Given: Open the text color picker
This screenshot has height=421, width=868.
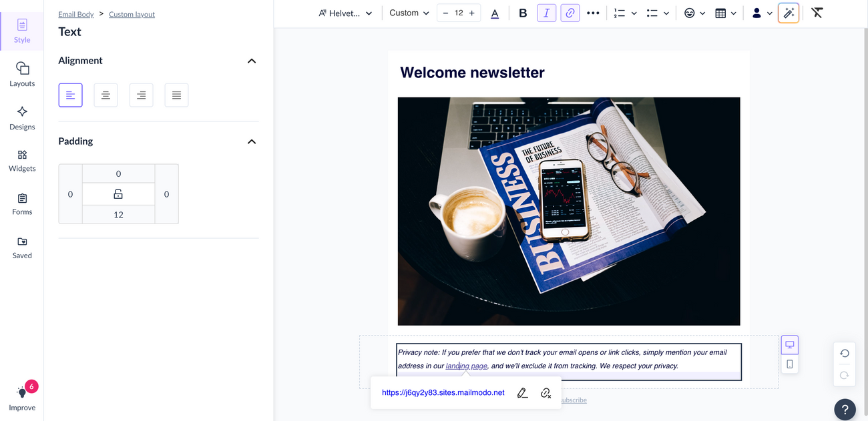Looking at the screenshot, I should click(x=495, y=13).
